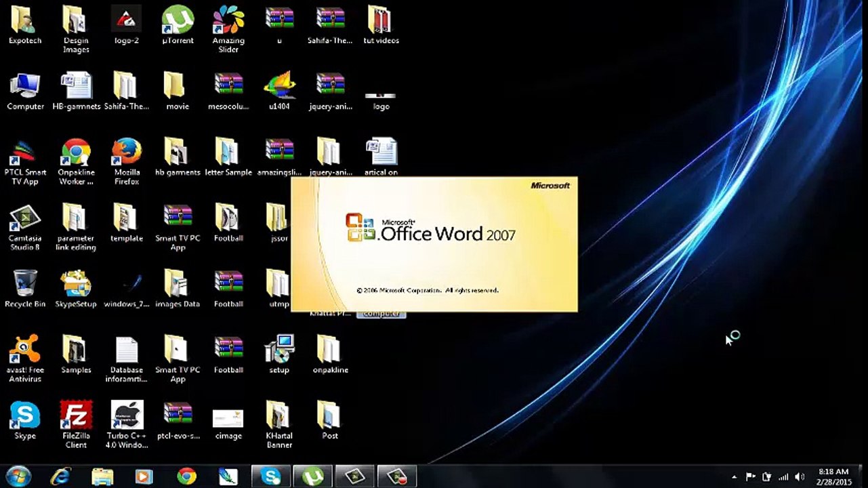Screen dimensions: 868x488
Task: Select the HB-garmnets document
Action: pyautogui.click(x=76, y=91)
